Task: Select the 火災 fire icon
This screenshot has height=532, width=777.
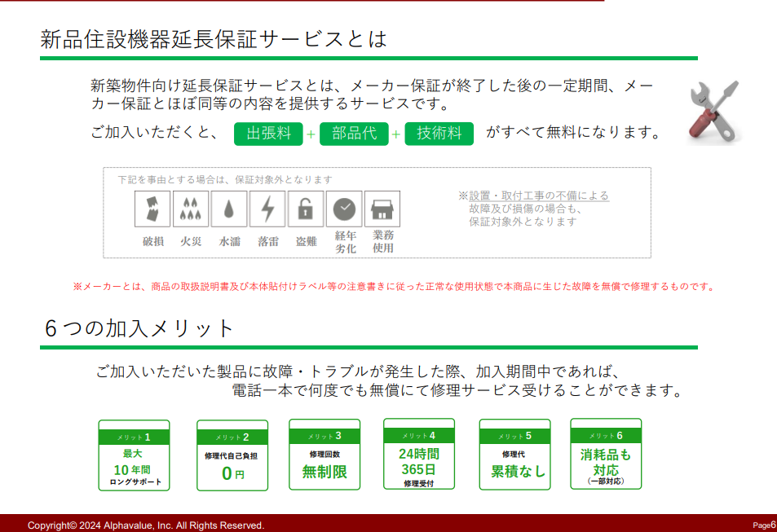Action: pos(191,209)
